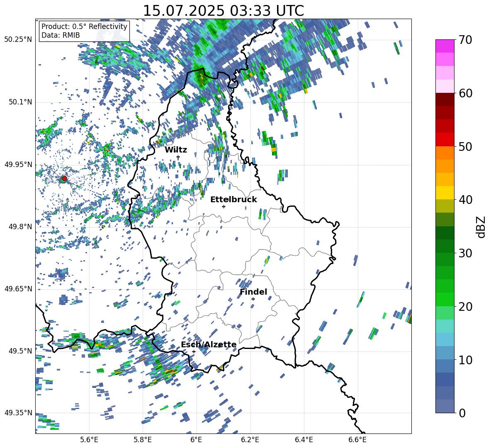Click the Esch/Alzette station cross marker
Screen dimensions: 491x448
coord(194,351)
